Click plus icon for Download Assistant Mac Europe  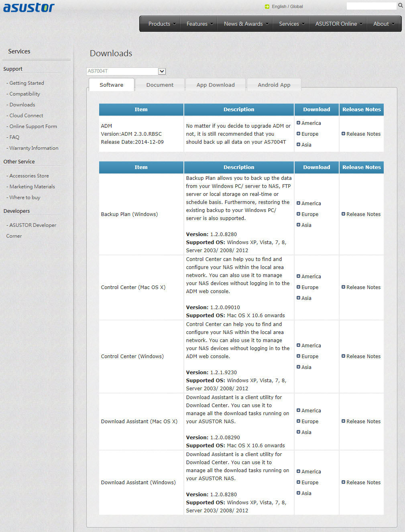(x=298, y=421)
